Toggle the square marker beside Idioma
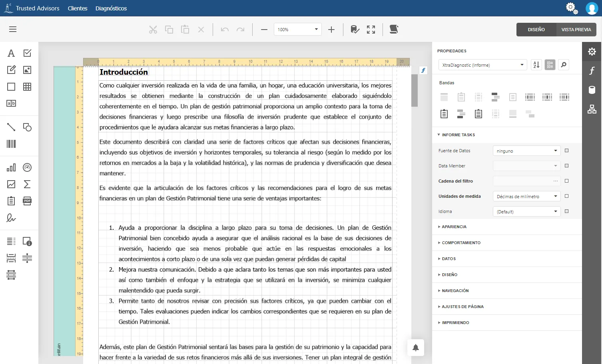 [566, 211]
